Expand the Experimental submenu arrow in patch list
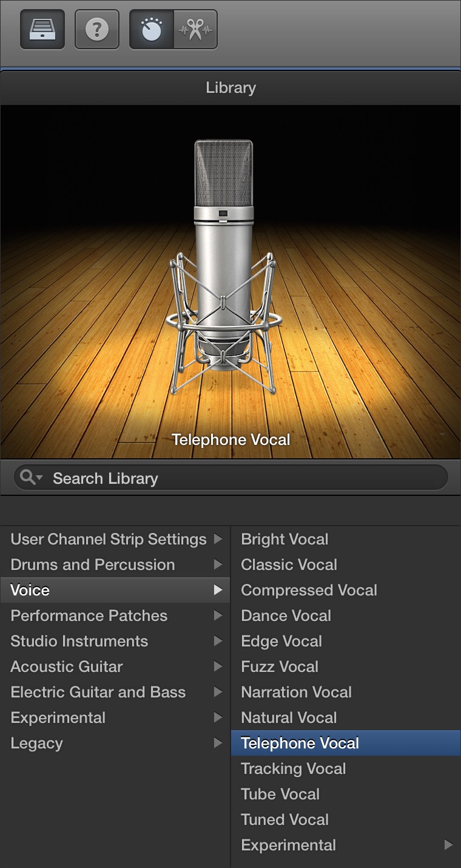Viewport: 461px width, 868px height. [x=448, y=845]
